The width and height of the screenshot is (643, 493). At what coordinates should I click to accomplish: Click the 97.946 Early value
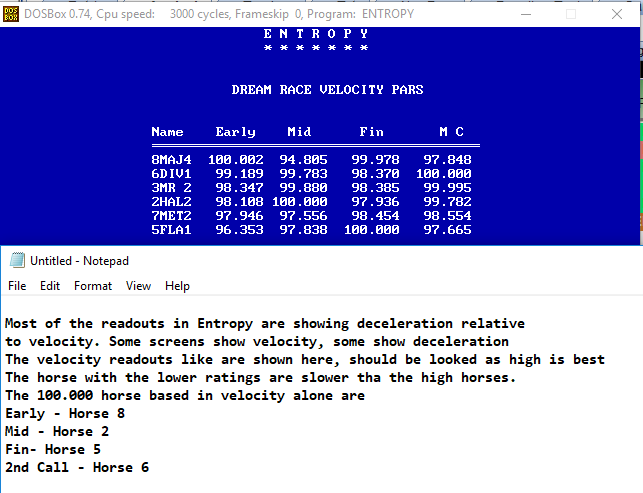click(x=239, y=215)
